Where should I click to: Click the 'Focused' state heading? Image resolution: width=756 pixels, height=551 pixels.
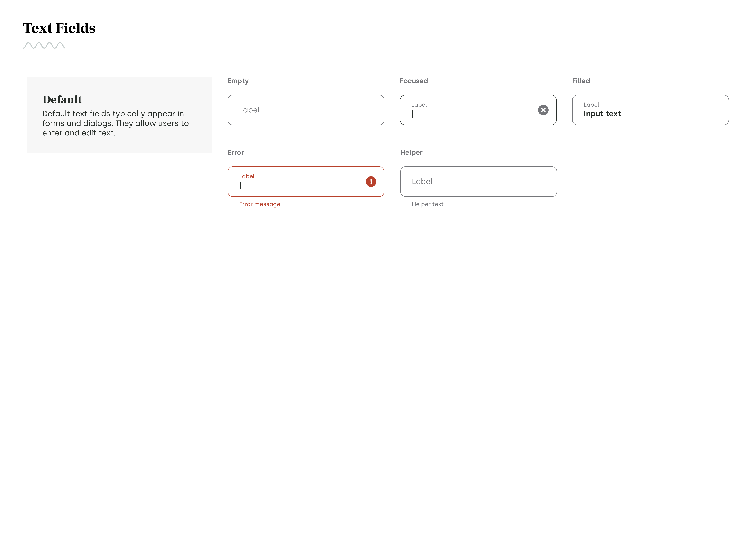414,81
